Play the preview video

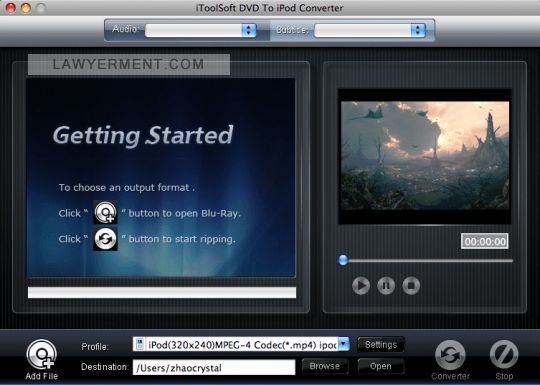361,285
